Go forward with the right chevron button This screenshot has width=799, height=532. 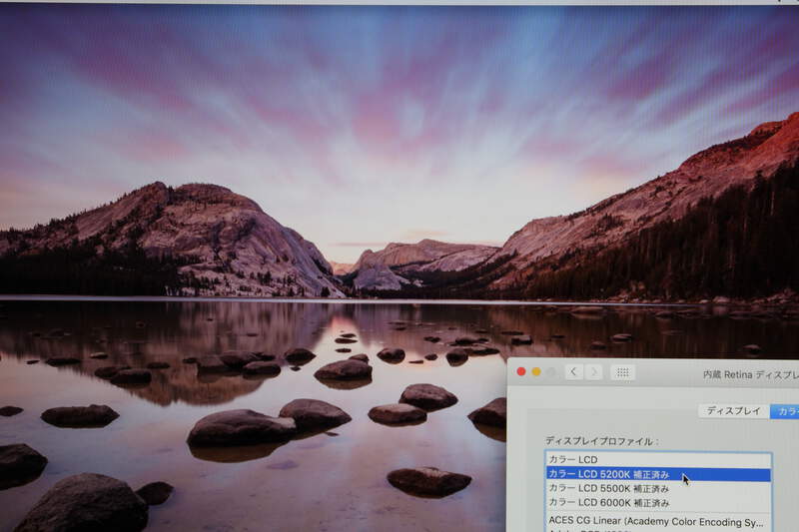(593, 372)
